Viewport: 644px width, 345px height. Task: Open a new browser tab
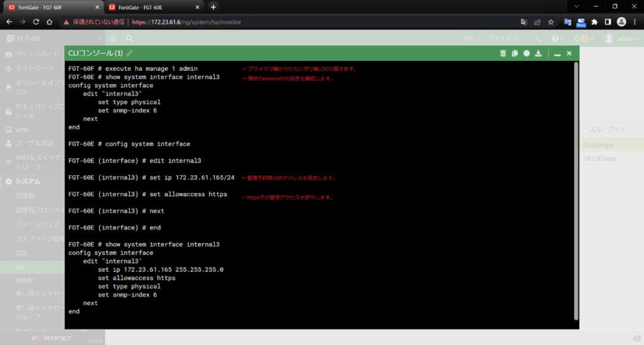point(213,7)
